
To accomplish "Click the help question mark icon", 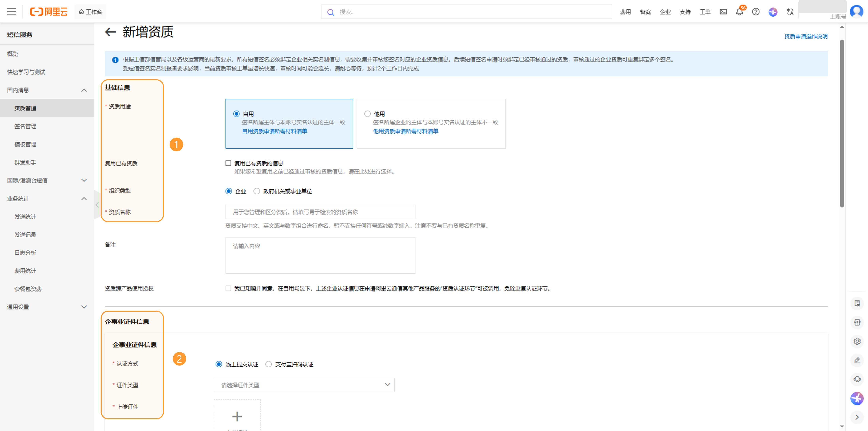I will click(756, 12).
